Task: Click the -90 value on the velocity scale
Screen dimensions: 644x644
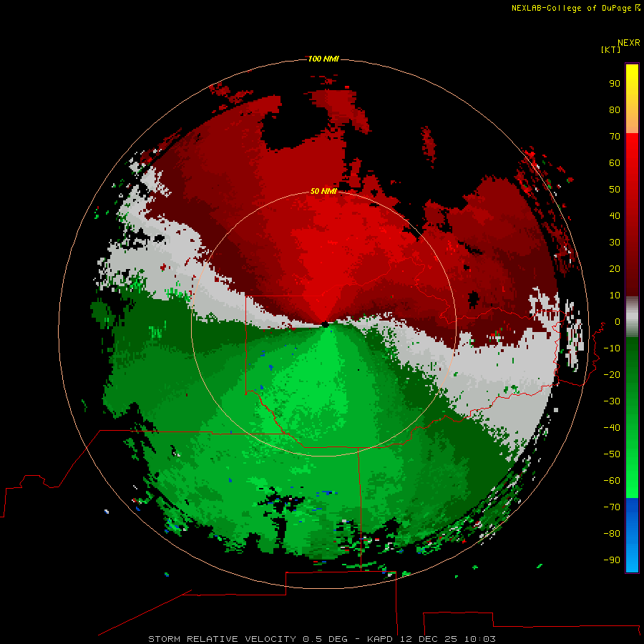Action: click(612, 560)
